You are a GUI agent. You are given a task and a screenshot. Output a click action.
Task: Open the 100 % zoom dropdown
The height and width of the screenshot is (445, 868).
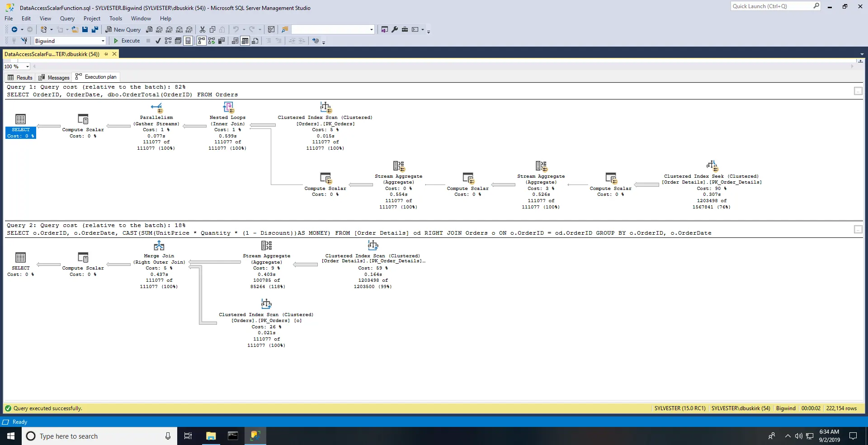click(x=28, y=66)
